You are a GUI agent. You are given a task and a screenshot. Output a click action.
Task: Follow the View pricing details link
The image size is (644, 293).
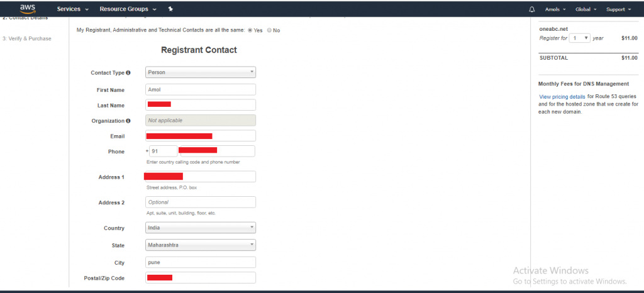pos(562,97)
